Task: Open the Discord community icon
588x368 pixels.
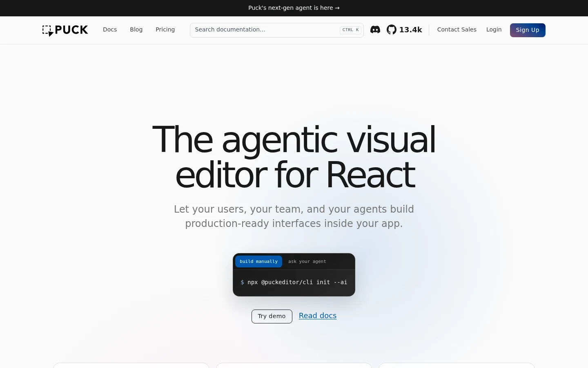Action: click(375, 30)
